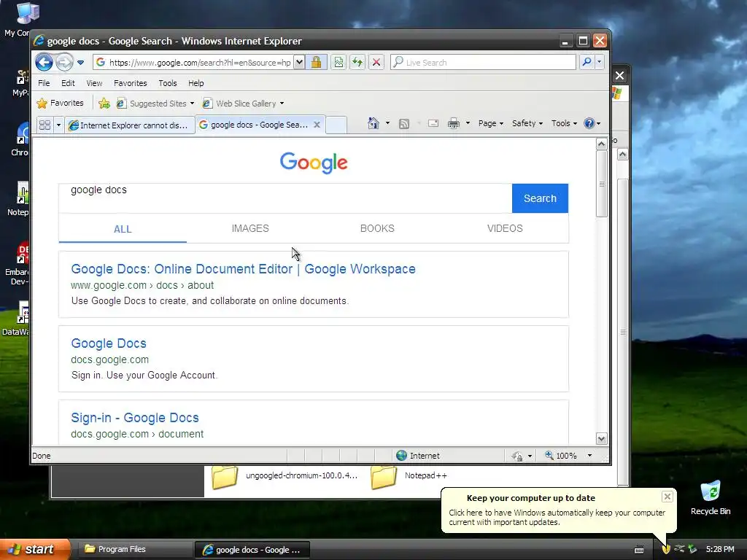Select the VIDEOS results tab
The width and height of the screenshot is (747, 560).
505,228
